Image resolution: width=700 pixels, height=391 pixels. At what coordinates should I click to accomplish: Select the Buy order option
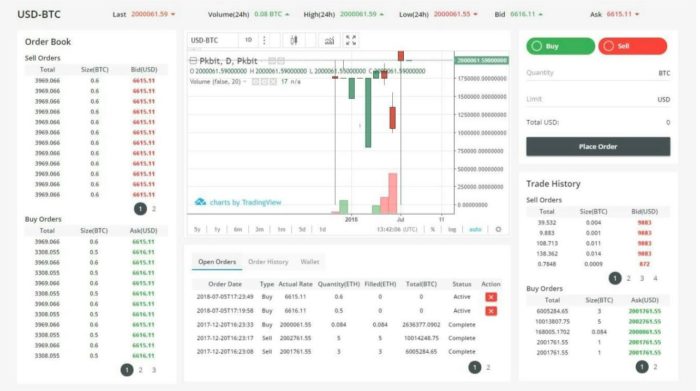click(x=560, y=46)
